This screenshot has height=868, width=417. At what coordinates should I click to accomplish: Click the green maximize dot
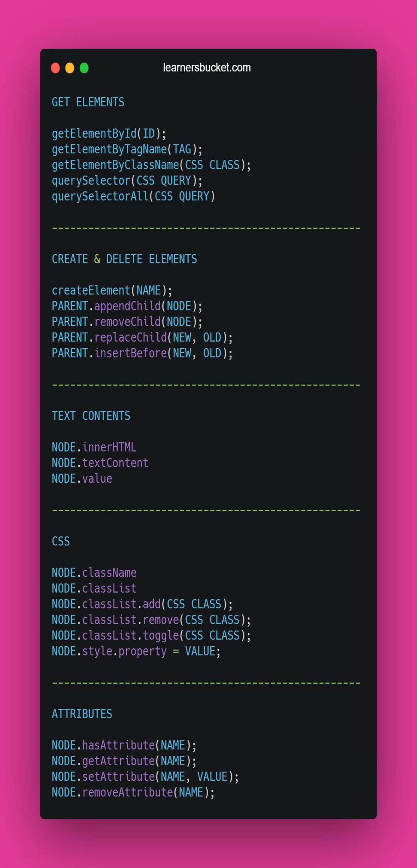pyautogui.click(x=84, y=68)
